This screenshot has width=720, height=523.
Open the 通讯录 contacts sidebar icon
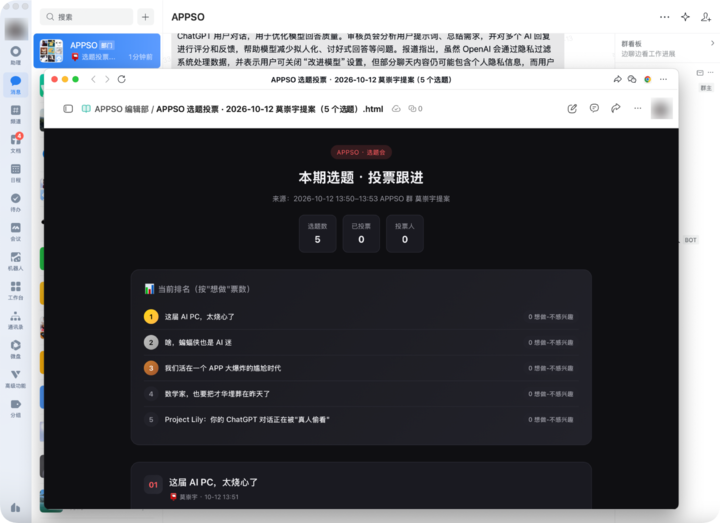pos(16,320)
